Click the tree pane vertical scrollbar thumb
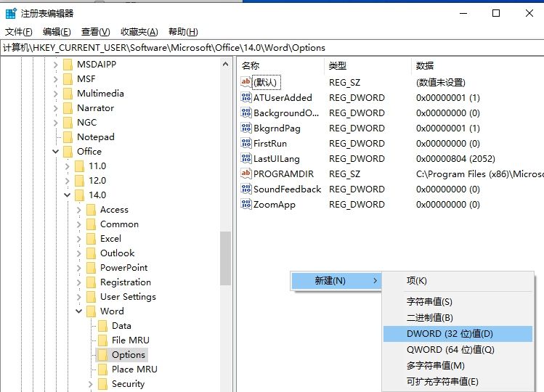This screenshot has height=392, width=544. click(225, 258)
